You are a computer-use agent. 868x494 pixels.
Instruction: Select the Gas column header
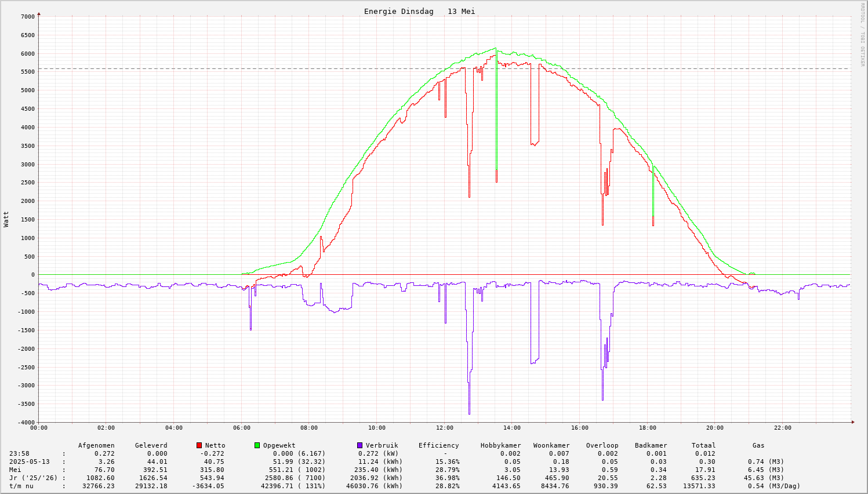758,445
